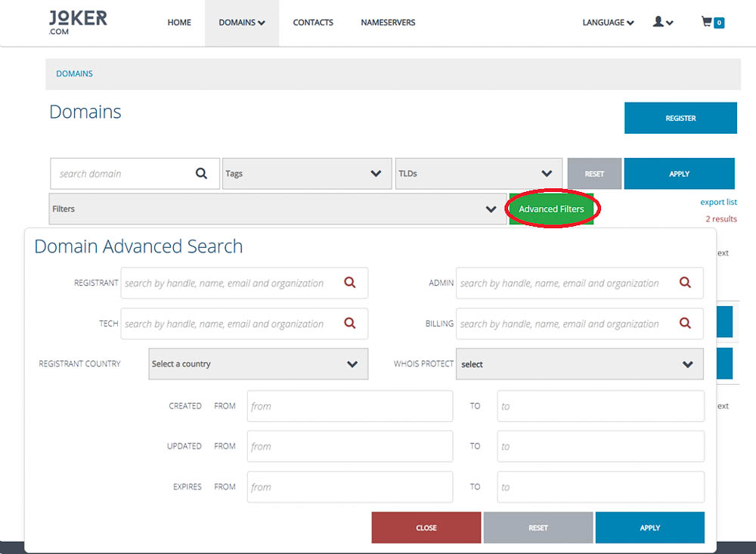Viewport: 756px width, 554px height.
Task: Focus the Created From date field
Action: click(x=350, y=406)
